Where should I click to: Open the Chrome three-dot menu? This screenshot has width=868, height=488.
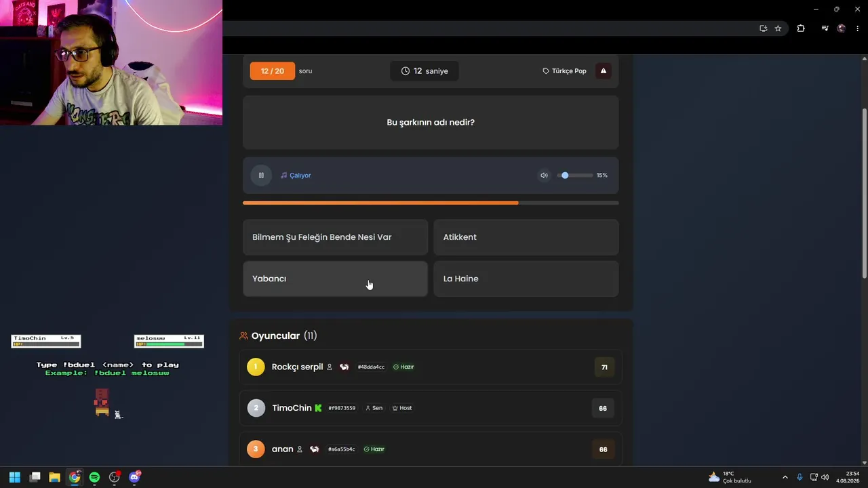[x=857, y=28]
